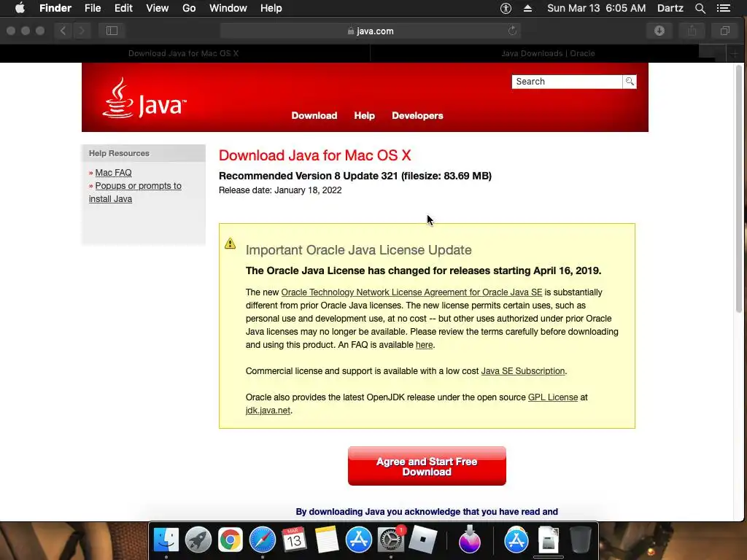The image size is (747, 560).
Task: Open Finder from the Dock
Action: [166, 540]
